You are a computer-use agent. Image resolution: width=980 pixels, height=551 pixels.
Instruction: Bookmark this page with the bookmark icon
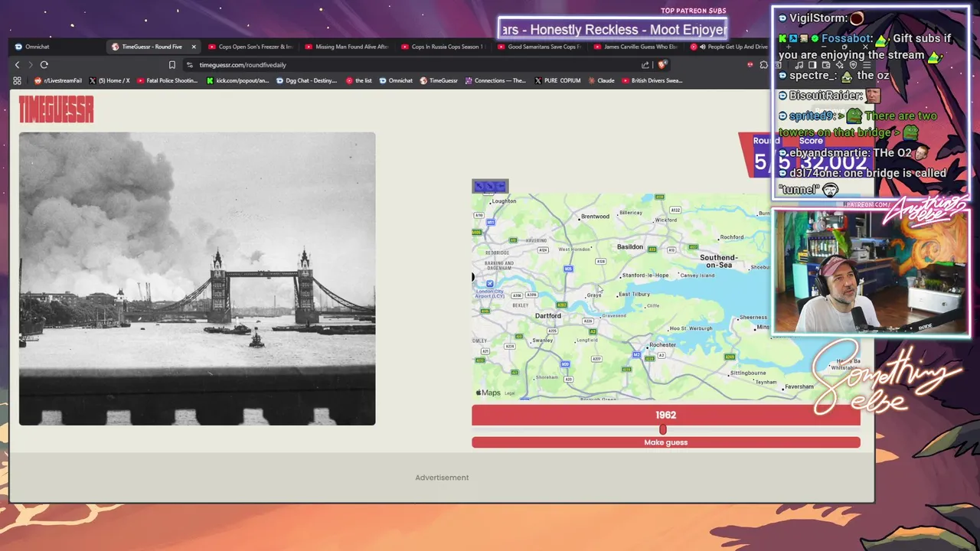pyautogui.click(x=172, y=65)
